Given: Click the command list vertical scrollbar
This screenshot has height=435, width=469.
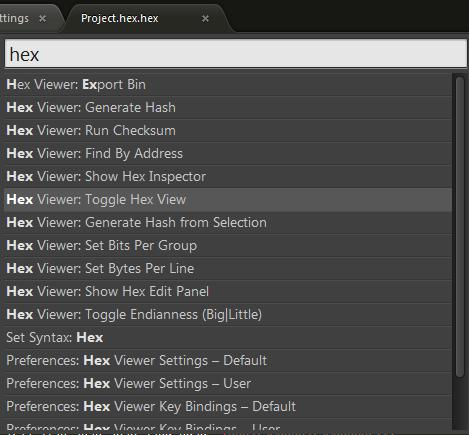Looking at the screenshot, I should pyautogui.click(x=460, y=227).
